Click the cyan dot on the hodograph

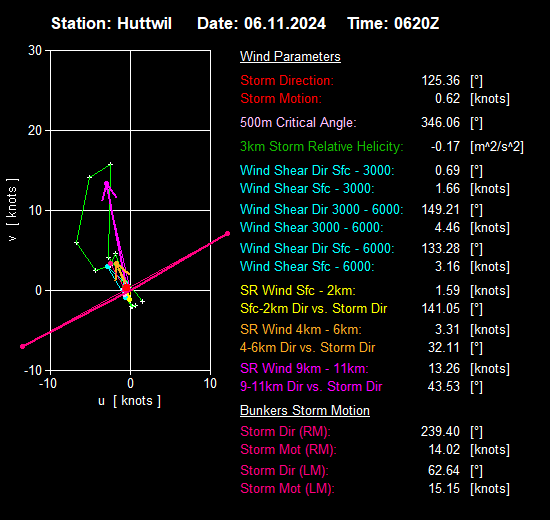pyautogui.click(x=108, y=267)
